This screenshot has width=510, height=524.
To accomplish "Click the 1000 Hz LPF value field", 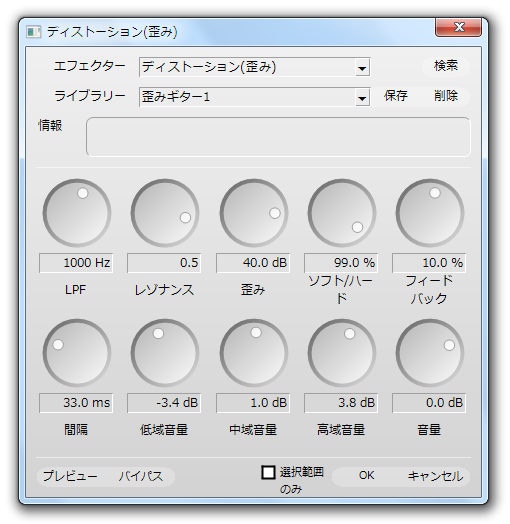I will click(x=76, y=263).
